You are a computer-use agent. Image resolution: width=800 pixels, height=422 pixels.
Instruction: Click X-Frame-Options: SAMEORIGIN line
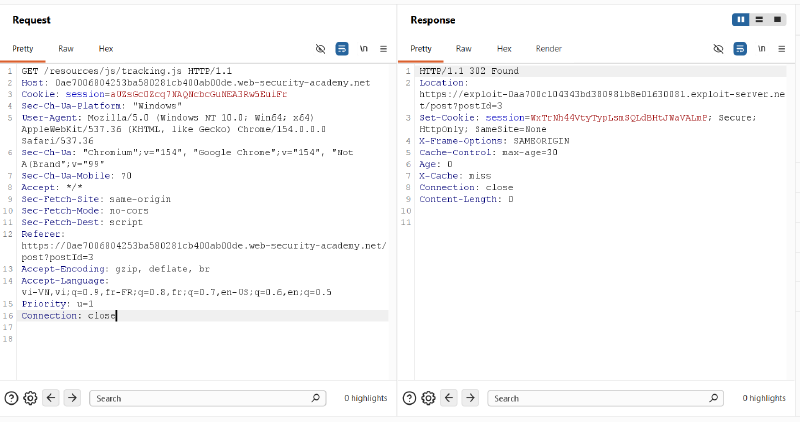click(x=494, y=141)
